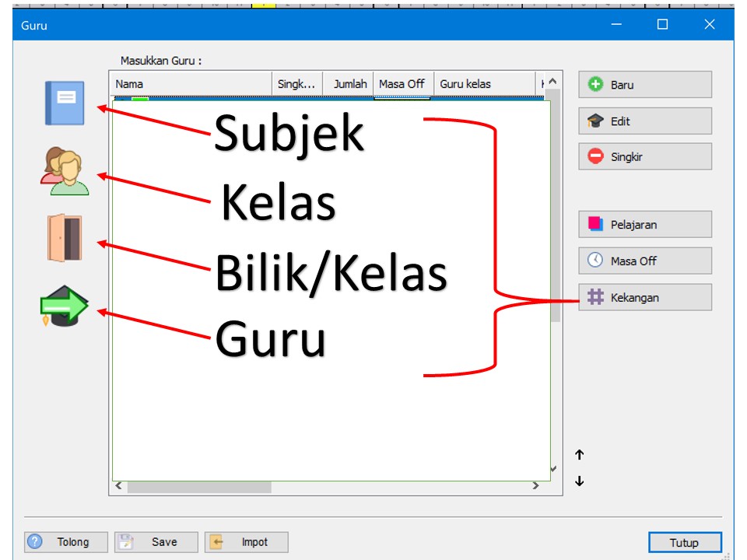Click the blue book Subjek icon
The width and height of the screenshot is (747, 560).
(64, 103)
